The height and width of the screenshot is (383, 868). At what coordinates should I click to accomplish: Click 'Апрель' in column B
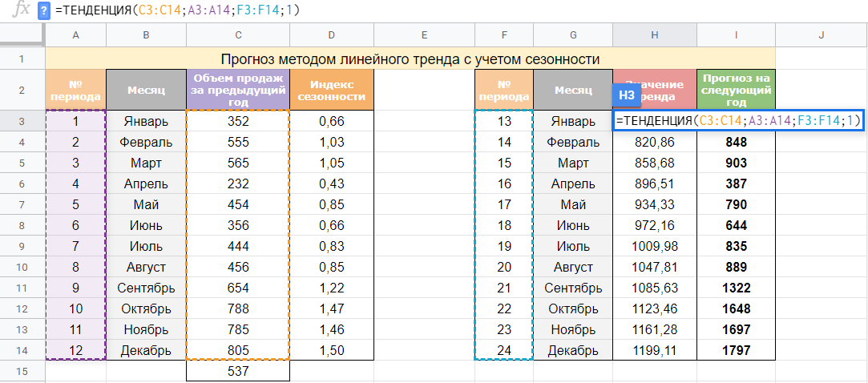(x=146, y=183)
